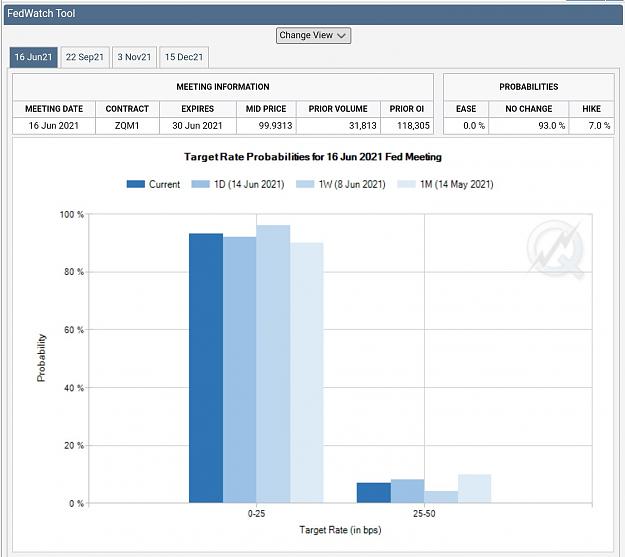
Task: Click the PROBABILITIES table heading
Action: 529,87
